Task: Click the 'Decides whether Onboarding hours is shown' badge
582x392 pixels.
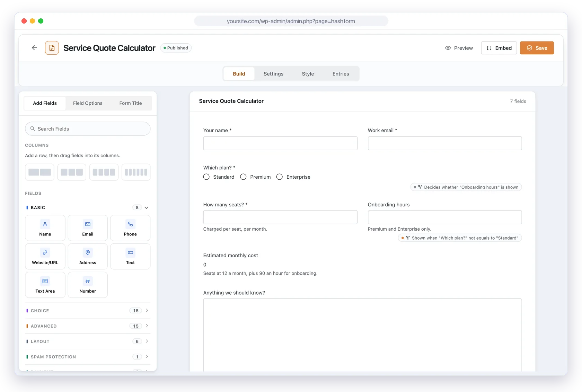Action: point(466,187)
